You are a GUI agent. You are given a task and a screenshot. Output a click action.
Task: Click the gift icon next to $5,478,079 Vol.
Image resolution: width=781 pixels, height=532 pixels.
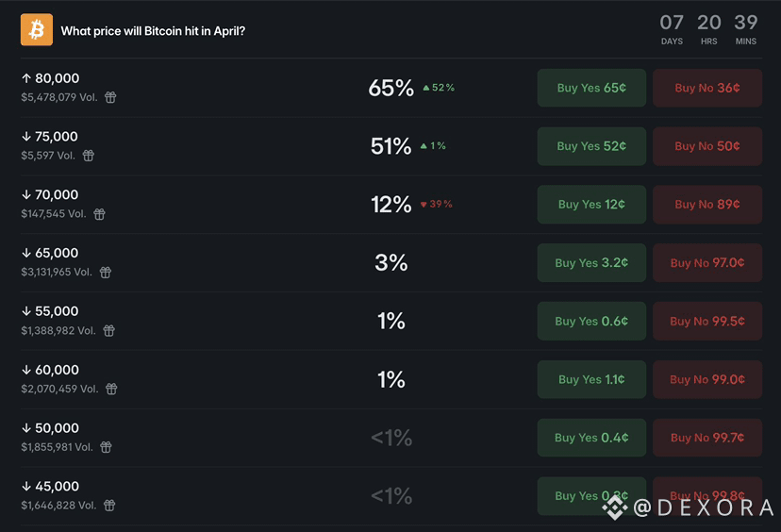pyautogui.click(x=110, y=97)
